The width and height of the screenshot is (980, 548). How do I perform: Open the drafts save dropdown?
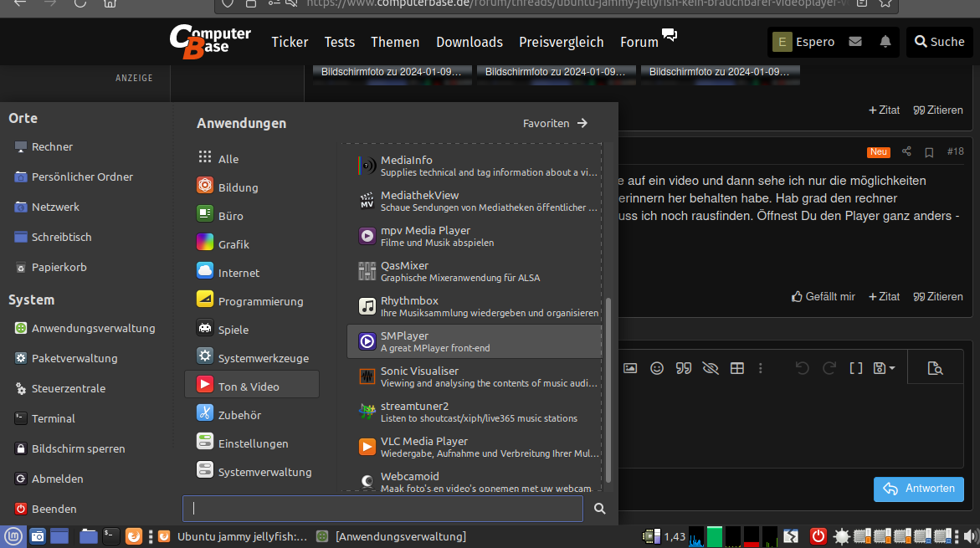click(884, 368)
